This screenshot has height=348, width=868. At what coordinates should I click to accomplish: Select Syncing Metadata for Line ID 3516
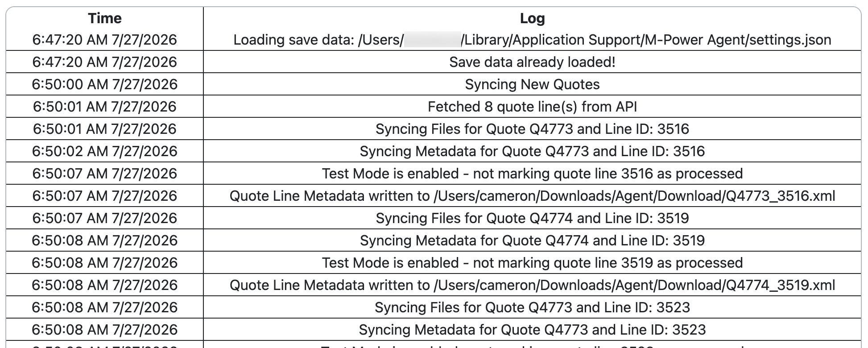(x=532, y=151)
